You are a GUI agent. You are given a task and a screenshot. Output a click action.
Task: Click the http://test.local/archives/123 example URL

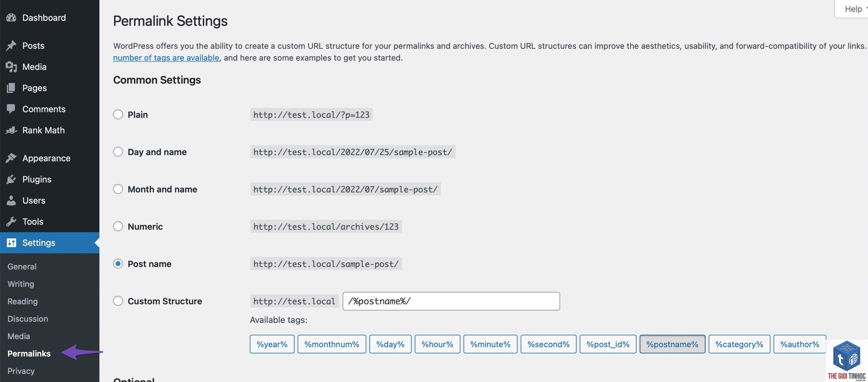point(326,227)
